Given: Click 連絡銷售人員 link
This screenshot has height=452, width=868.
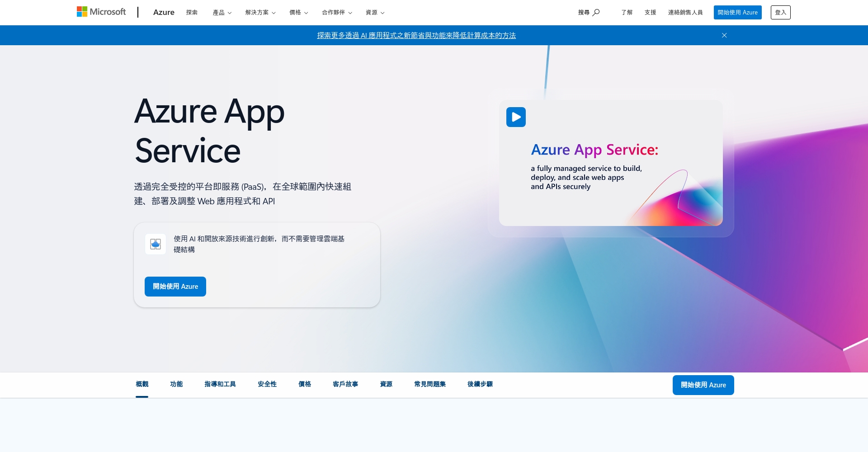Looking at the screenshot, I should coord(685,12).
